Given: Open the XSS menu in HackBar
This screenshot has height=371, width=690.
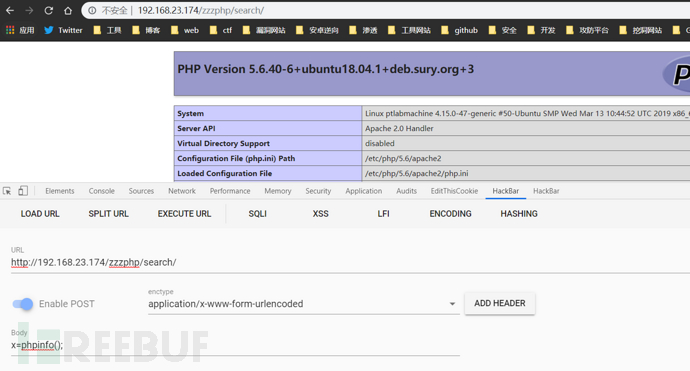Looking at the screenshot, I should click(320, 214).
